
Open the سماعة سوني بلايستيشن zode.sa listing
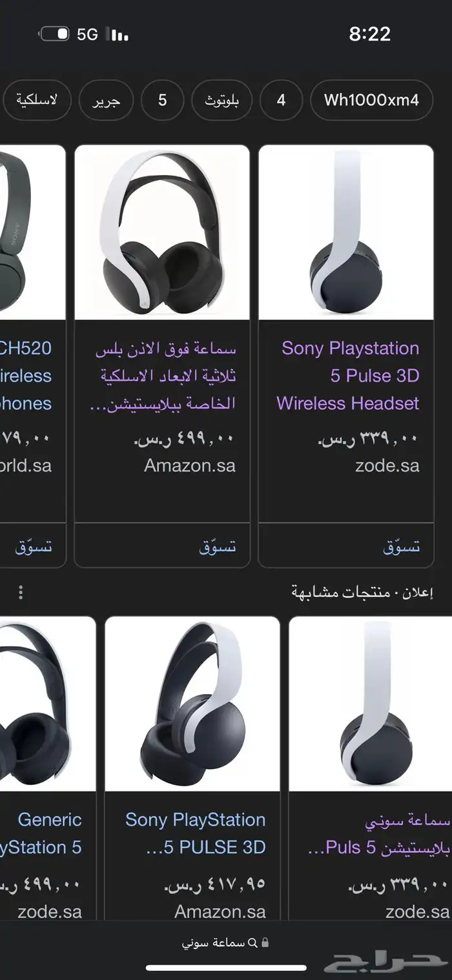(x=378, y=833)
